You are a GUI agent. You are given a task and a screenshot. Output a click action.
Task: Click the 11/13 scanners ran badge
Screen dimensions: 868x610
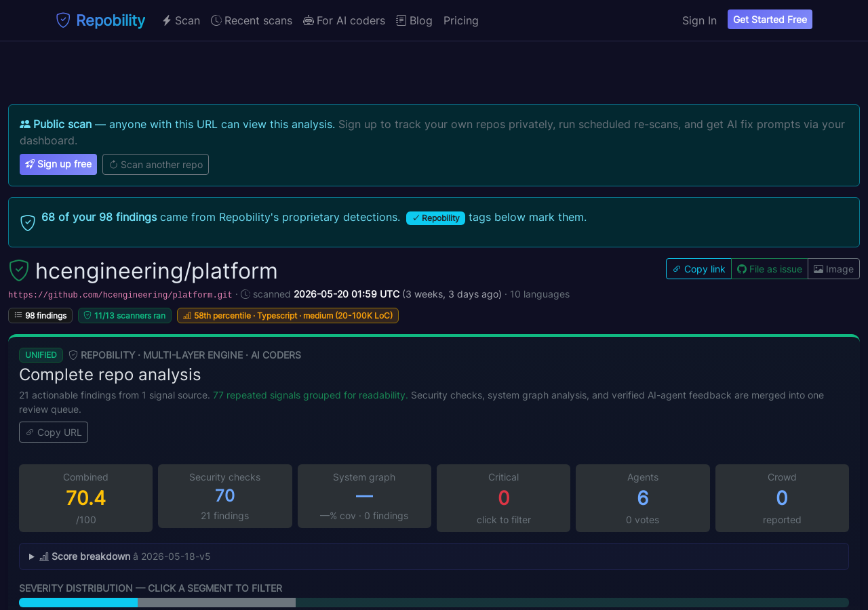(x=125, y=315)
